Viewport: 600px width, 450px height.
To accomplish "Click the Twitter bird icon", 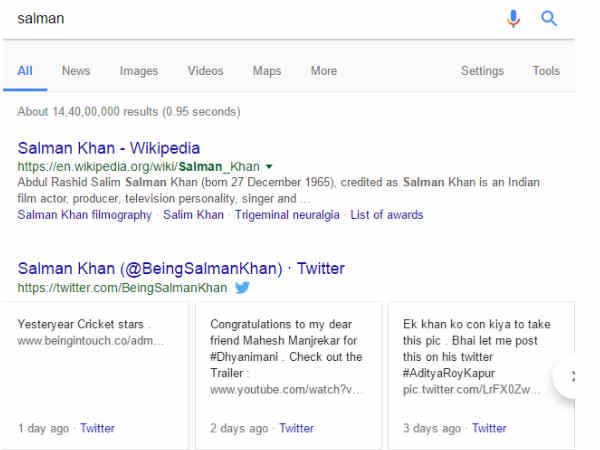I will (x=242, y=288).
